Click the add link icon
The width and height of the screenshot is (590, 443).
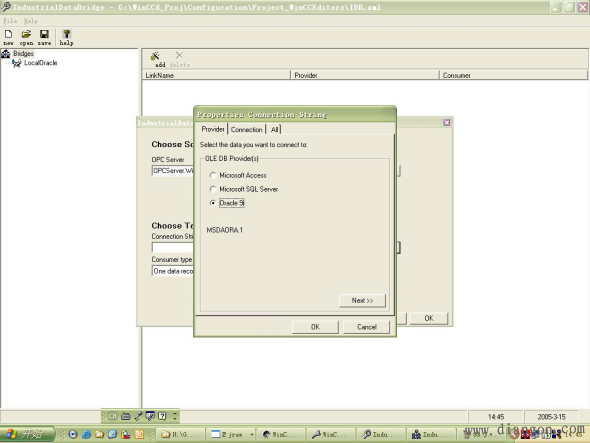158,59
